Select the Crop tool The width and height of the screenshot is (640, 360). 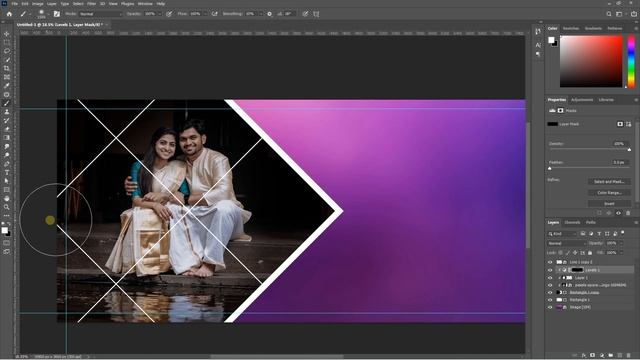(x=7, y=68)
